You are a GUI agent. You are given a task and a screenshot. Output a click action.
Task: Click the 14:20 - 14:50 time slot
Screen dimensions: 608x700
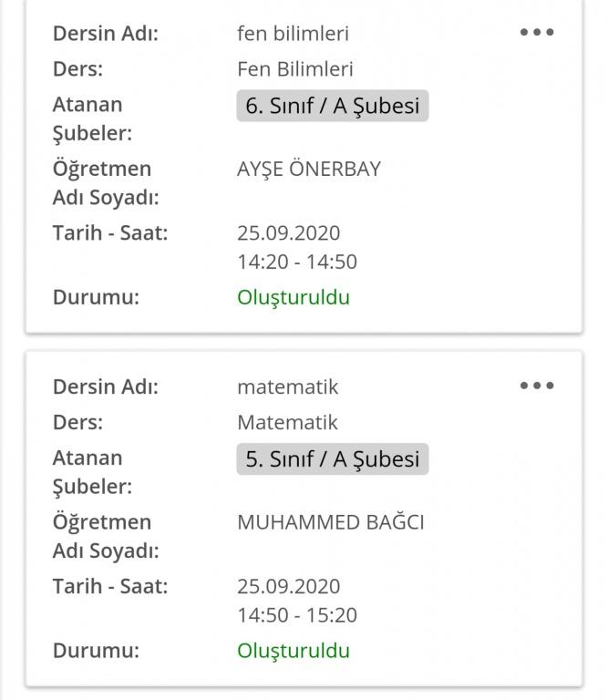click(296, 262)
